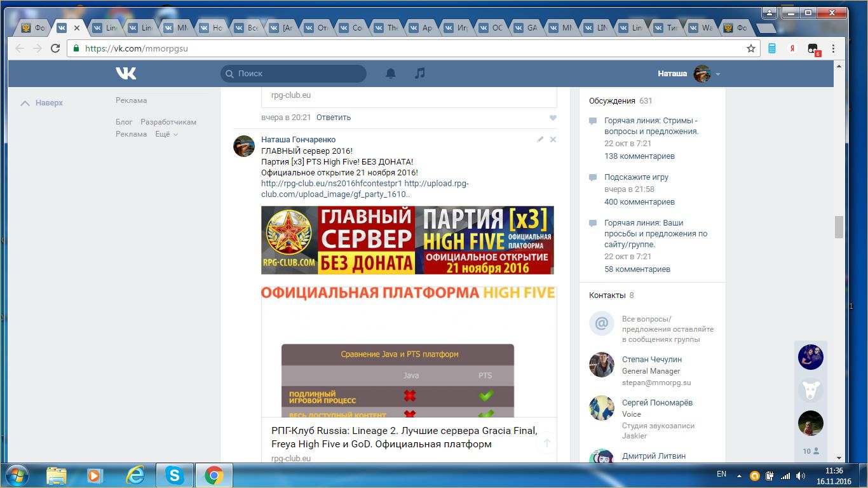Image resolution: width=868 pixels, height=488 pixels.
Task: Go back in browser history
Action: (20, 48)
